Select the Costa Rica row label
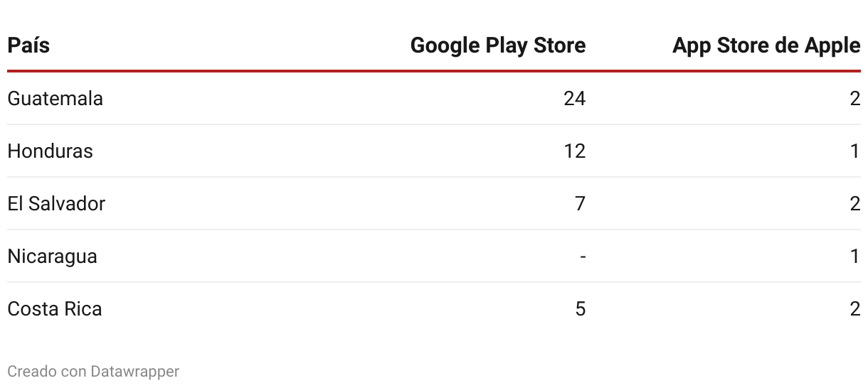This screenshot has width=868, height=388. click(x=55, y=308)
